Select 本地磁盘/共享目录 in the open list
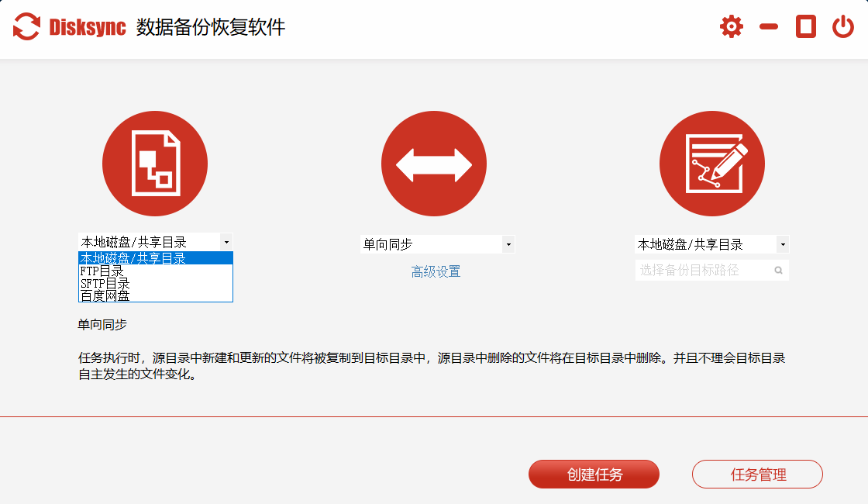Image resolution: width=868 pixels, height=504 pixels. click(156, 258)
